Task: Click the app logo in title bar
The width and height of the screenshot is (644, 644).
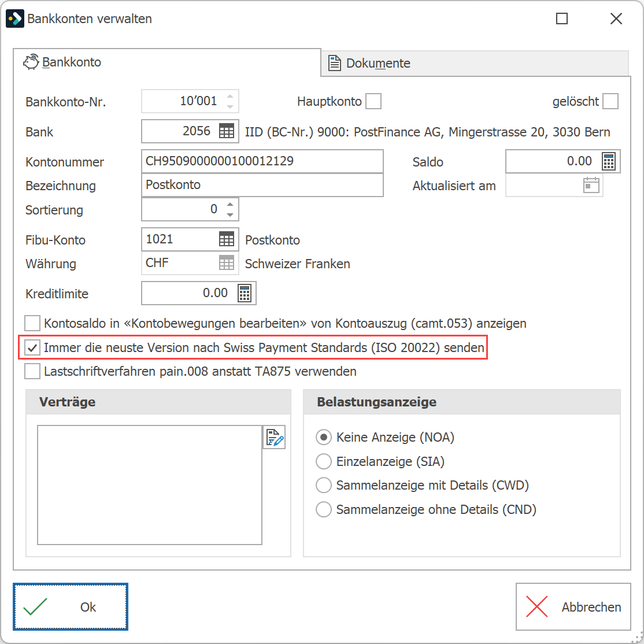Action: [15, 19]
